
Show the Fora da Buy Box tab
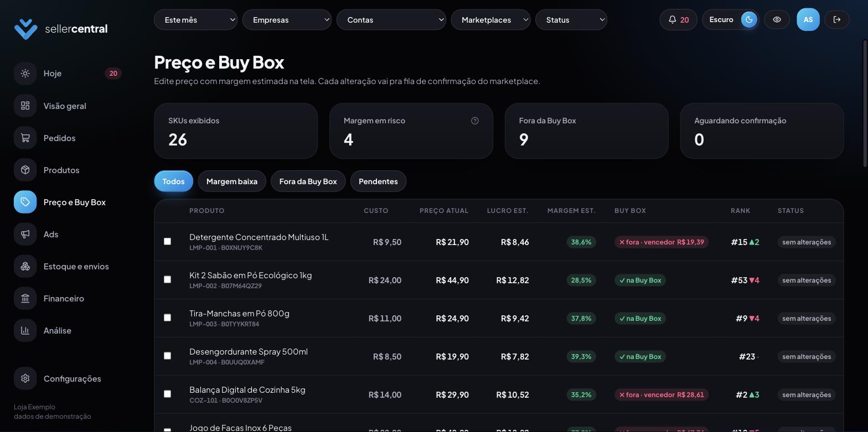point(308,181)
